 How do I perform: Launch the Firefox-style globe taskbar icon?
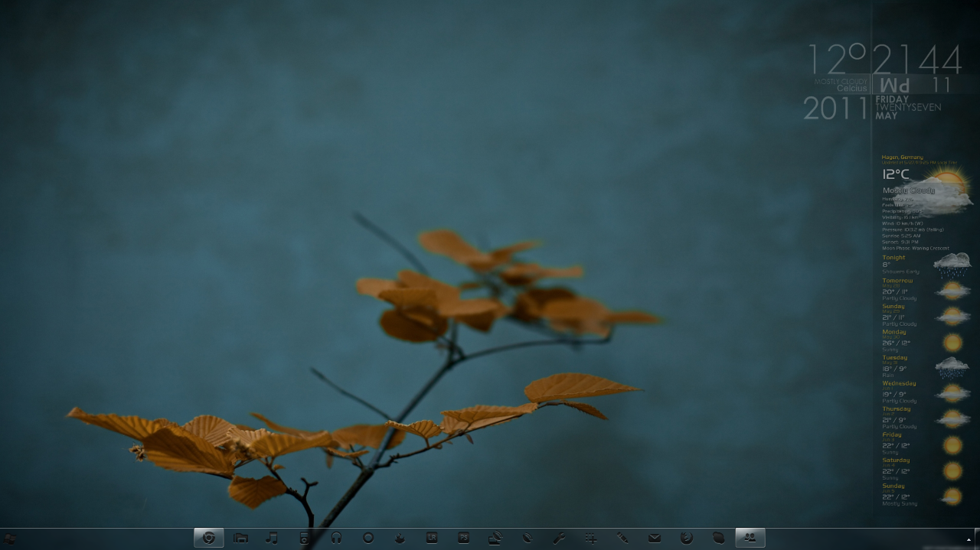(687, 538)
